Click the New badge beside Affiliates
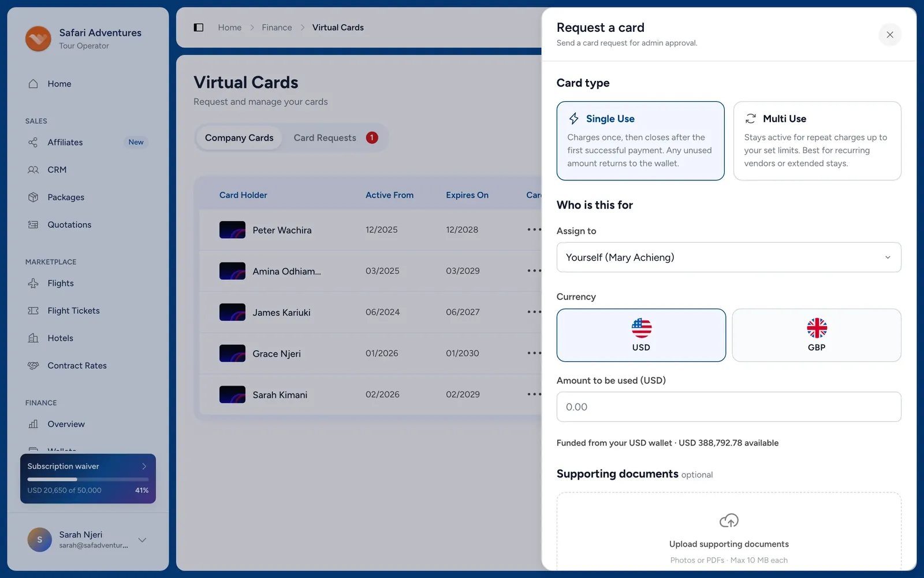 coord(136,142)
